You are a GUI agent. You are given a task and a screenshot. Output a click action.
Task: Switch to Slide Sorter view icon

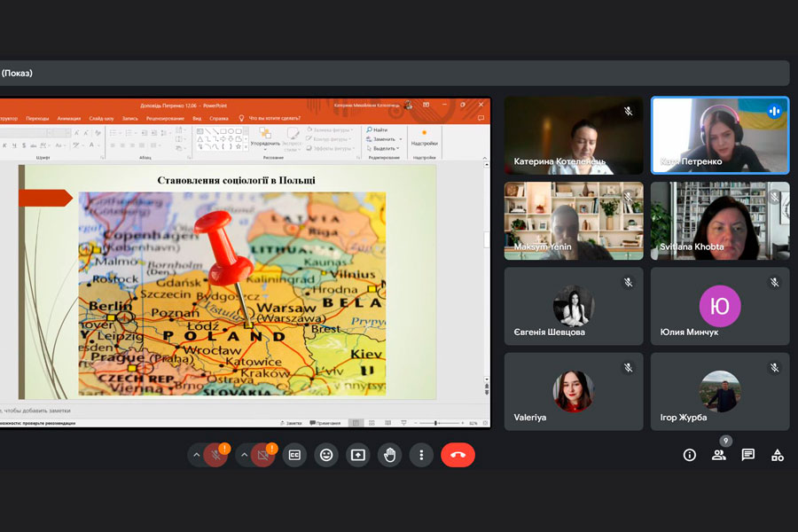tap(372, 423)
